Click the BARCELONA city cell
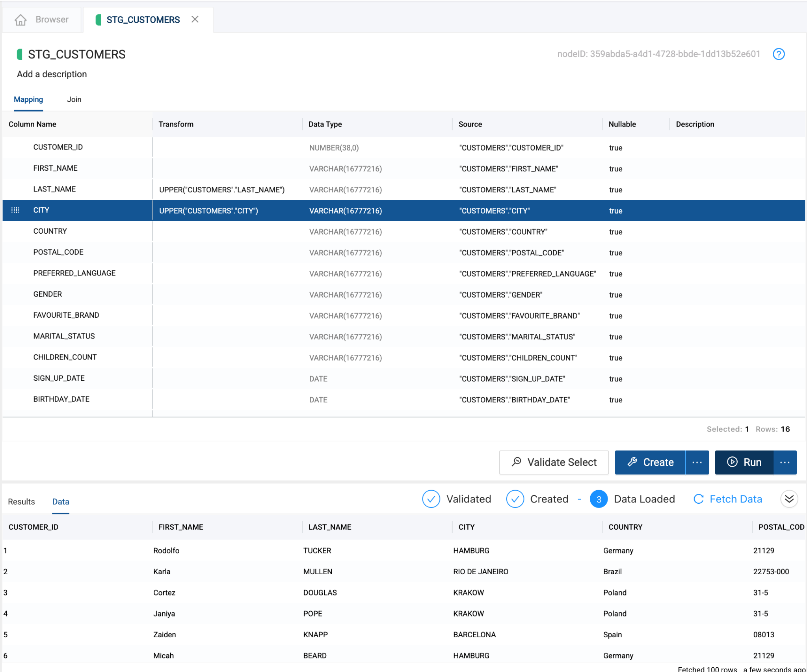This screenshot has height=672, width=807. pos(474,635)
